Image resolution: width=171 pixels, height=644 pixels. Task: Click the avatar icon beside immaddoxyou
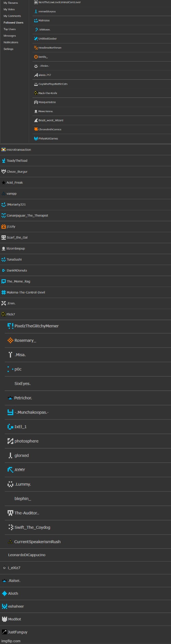(x=36, y=11)
